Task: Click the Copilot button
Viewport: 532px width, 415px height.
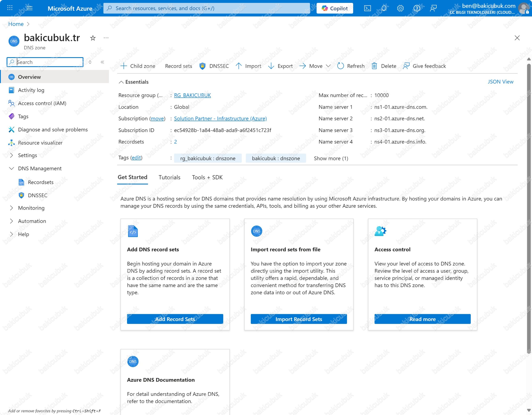Action: [335, 8]
